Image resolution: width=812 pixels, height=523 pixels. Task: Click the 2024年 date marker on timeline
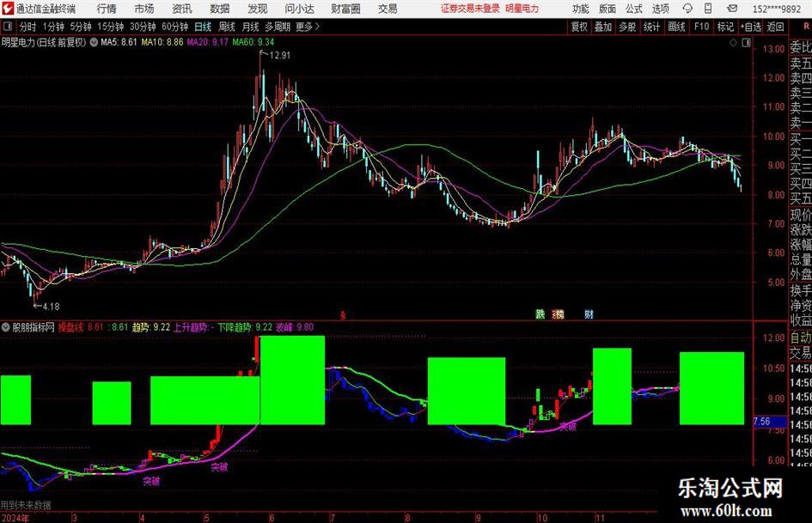[15, 518]
